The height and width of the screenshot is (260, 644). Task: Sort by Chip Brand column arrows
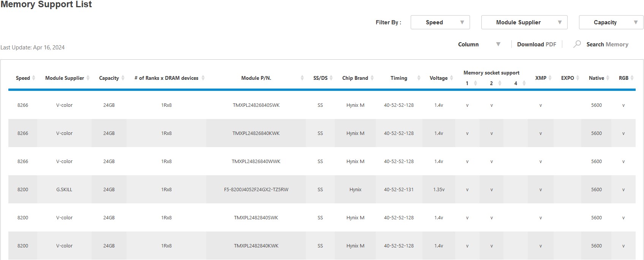(372, 78)
